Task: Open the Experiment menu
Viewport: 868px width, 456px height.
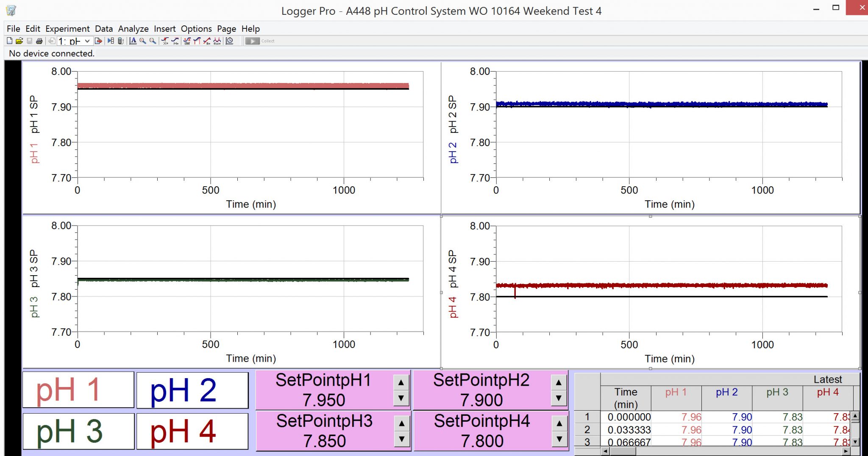Action: coord(67,29)
